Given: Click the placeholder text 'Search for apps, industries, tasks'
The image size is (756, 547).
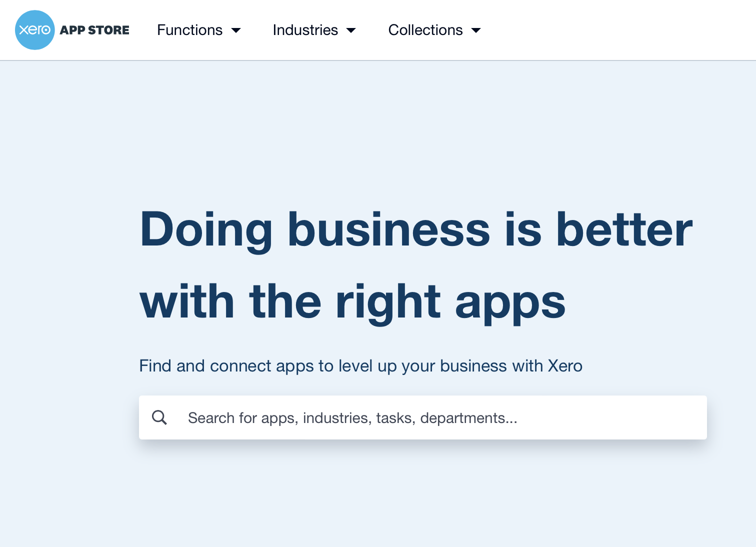Looking at the screenshot, I should [352, 417].
